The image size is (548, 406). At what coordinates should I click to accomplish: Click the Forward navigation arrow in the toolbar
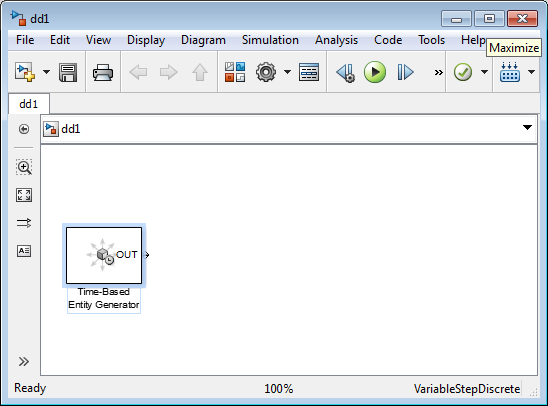click(169, 72)
